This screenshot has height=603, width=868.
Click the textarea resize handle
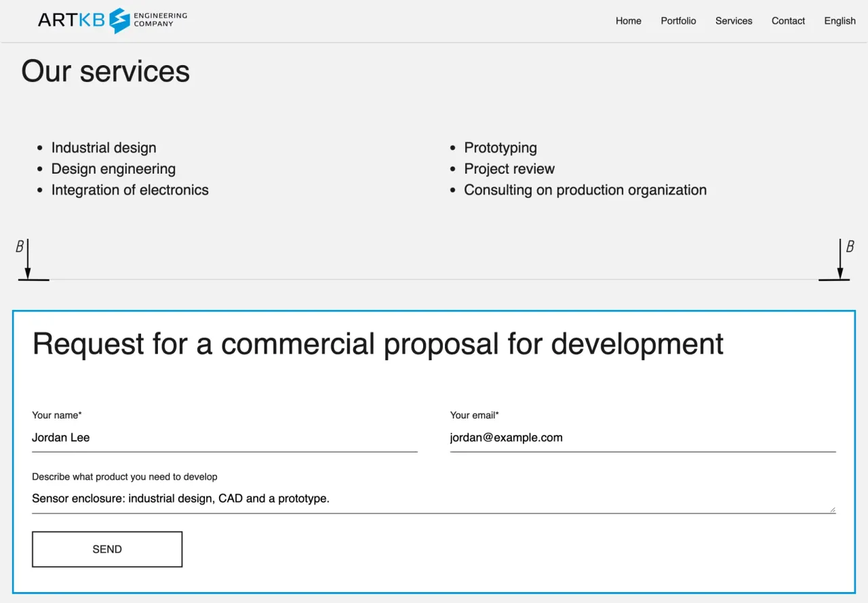[832, 509]
